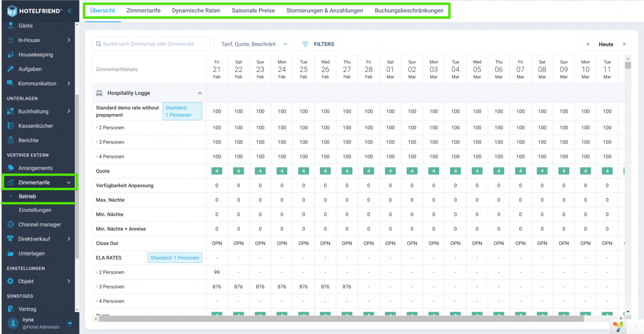Click vertical scrollbar of rate table
The image size is (644, 334).
click(x=628, y=65)
